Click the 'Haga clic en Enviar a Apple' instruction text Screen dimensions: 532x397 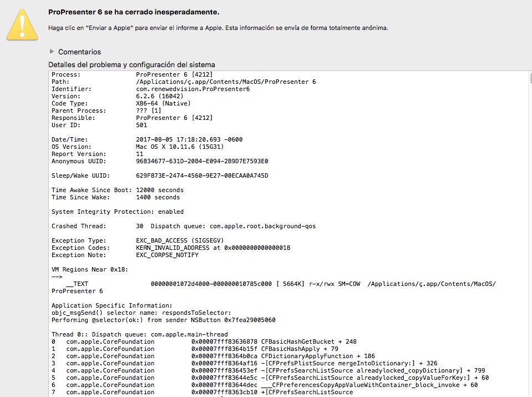pos(218,28)
